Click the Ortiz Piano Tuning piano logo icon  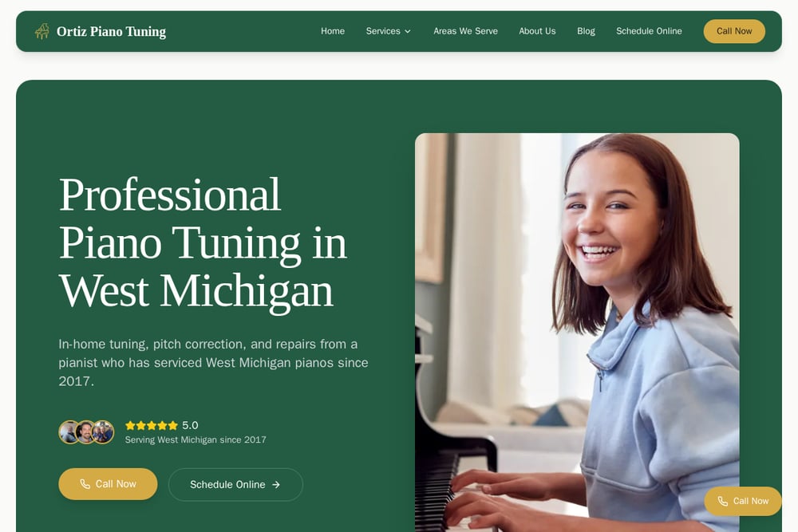click(42, 32)
